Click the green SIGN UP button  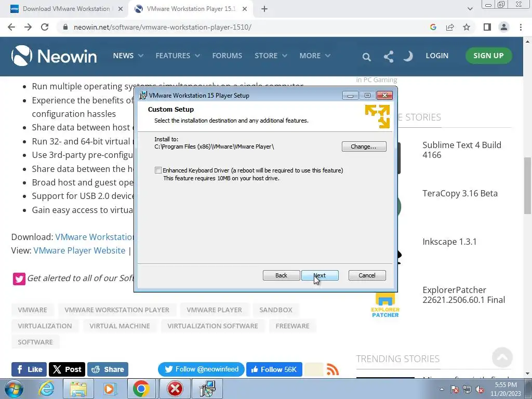click(x=488, y=56)
